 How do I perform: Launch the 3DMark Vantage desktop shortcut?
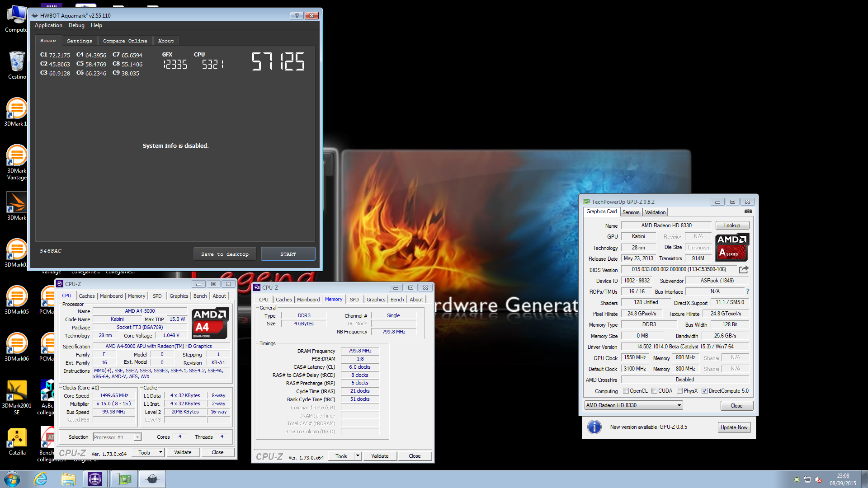click(x=17, y=163)
